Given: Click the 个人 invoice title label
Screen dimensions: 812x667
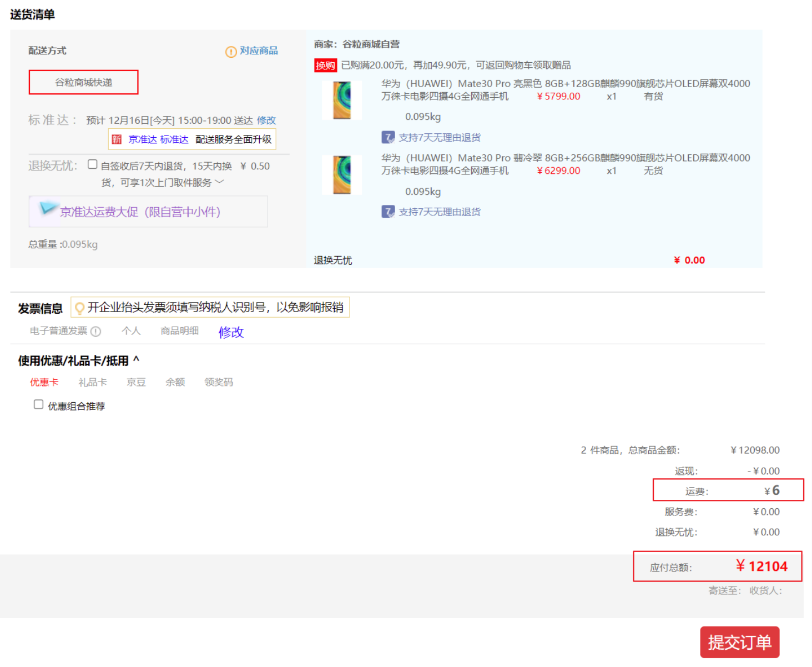Looking at the screenshot, I should coord(131,331).
